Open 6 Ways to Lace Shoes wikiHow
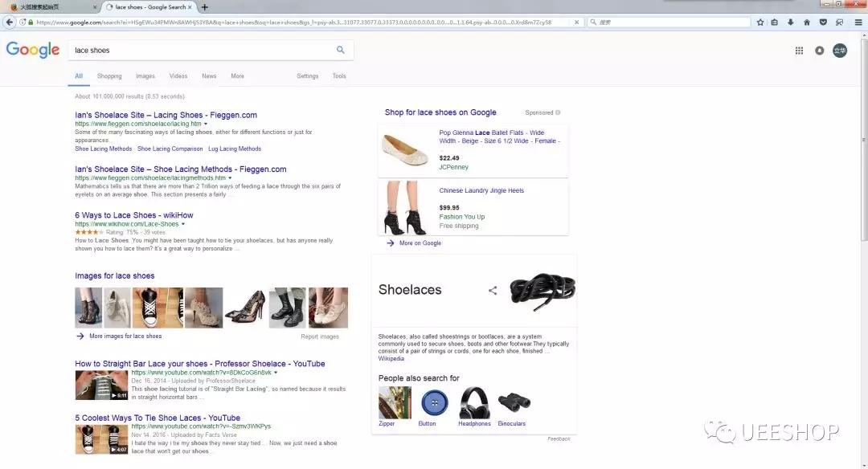 pyautogui.click(x=134, y=215)
